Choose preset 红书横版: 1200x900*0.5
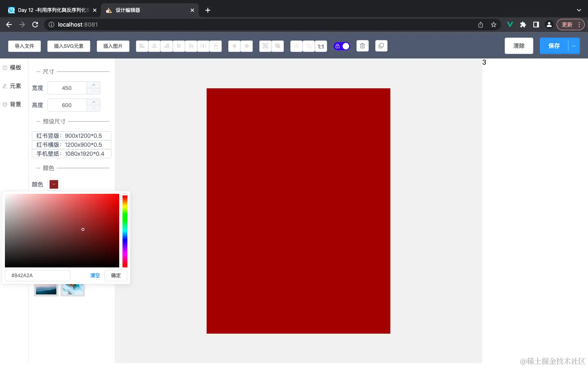 (x=71, y=145)
